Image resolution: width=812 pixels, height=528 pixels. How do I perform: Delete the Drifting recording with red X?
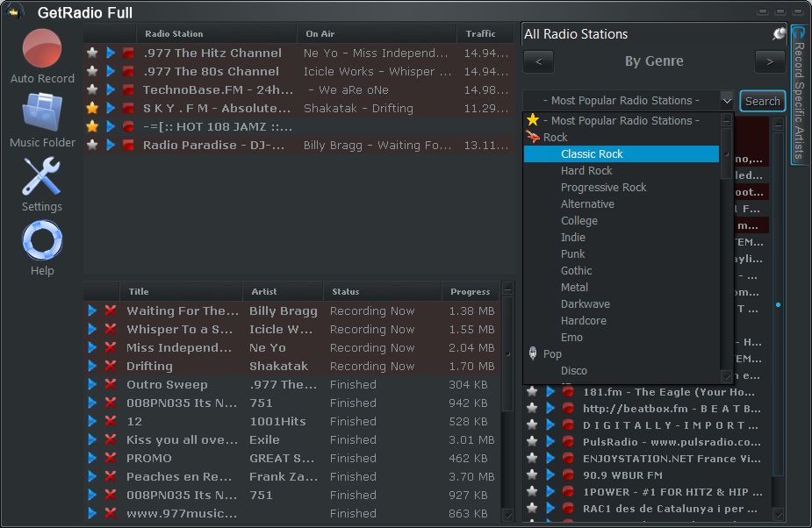[111, 367]
